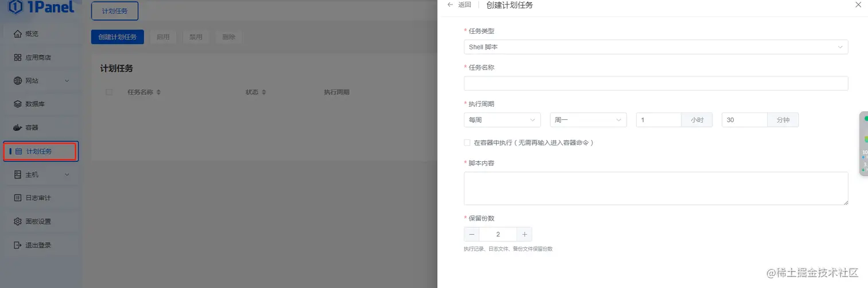
Task: Open the 任务类型 Shell 脚本 dropdown
Action: click(656, 47)
